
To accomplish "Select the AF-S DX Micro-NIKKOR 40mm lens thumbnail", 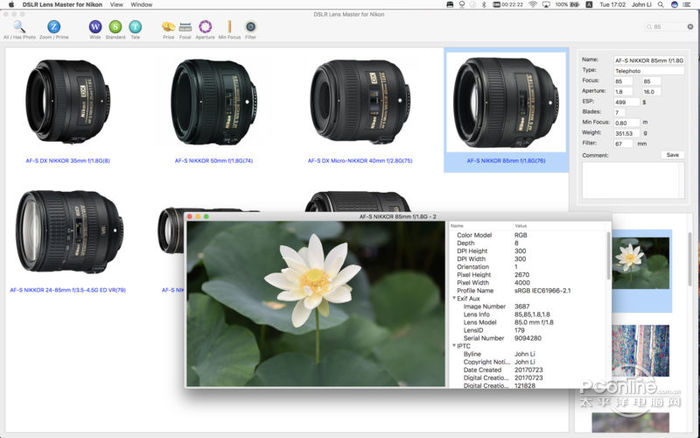I will point(360,101).
